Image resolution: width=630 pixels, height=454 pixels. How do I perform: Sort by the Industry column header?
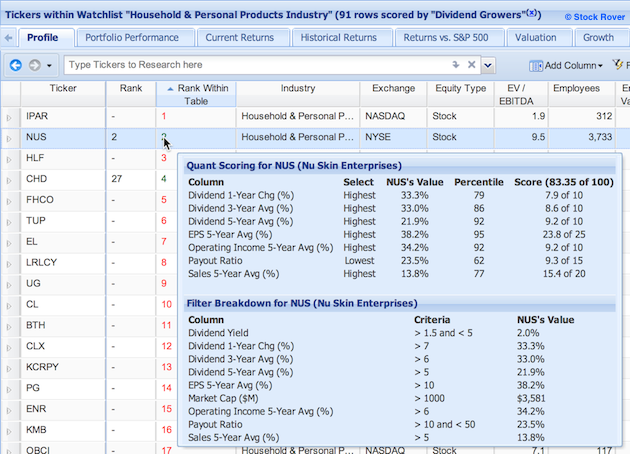click(298, 94)
